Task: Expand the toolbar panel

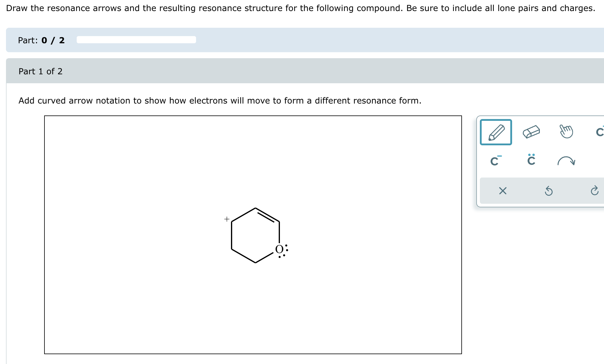Action: (x=540, y=161)
